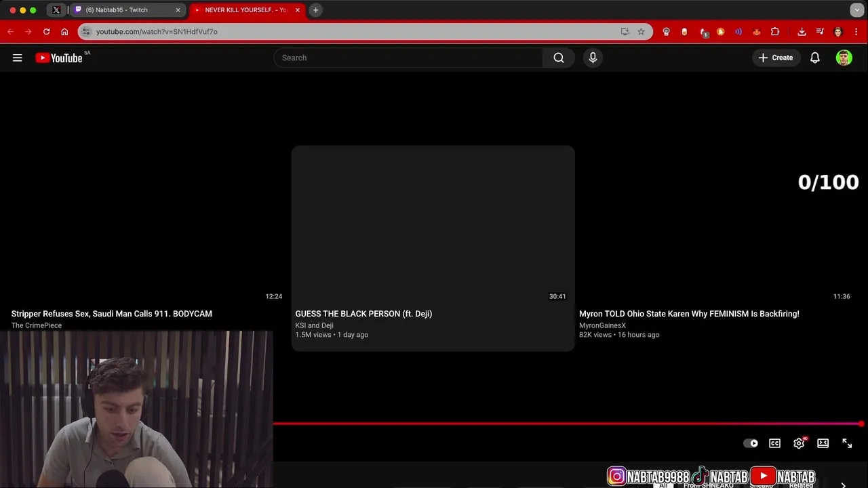Viewport: 868px width, 488px height.
Task: Open 'Stripper Refuses Sex, Saudi Man Calls 911' title
Action: click(111, 314)
